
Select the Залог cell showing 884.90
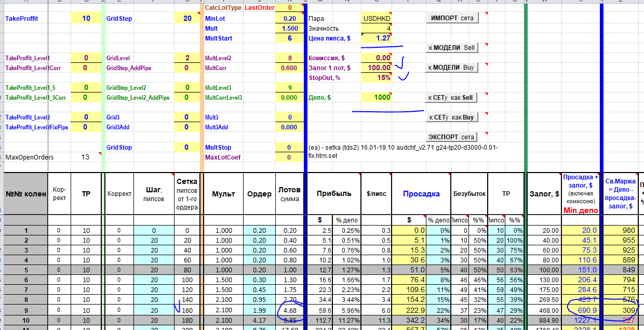(544, 320)
